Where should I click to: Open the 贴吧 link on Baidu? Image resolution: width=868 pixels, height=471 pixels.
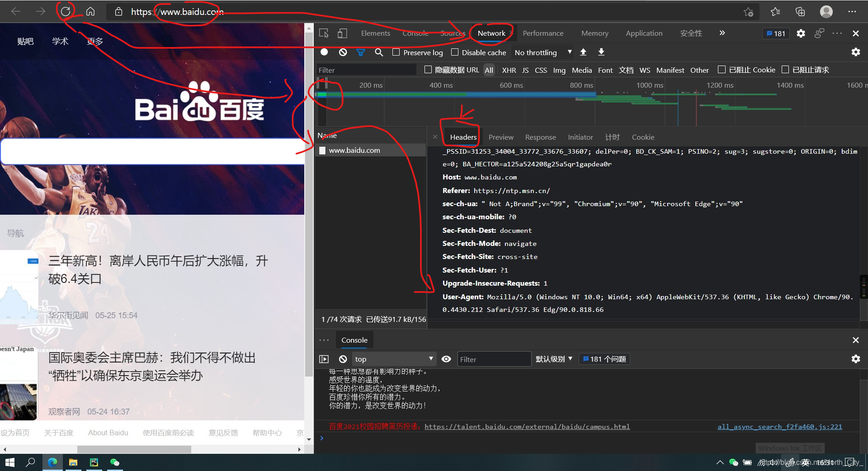[25, 41]
